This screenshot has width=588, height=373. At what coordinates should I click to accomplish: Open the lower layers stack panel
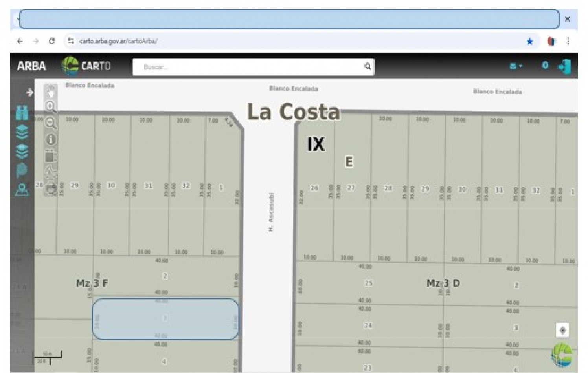[x=22, y=151]
